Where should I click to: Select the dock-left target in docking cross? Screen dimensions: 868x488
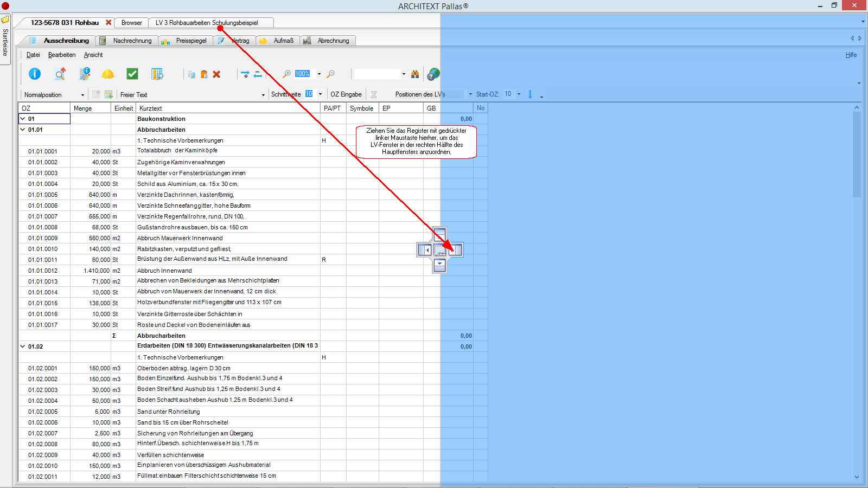coord(425,250)
